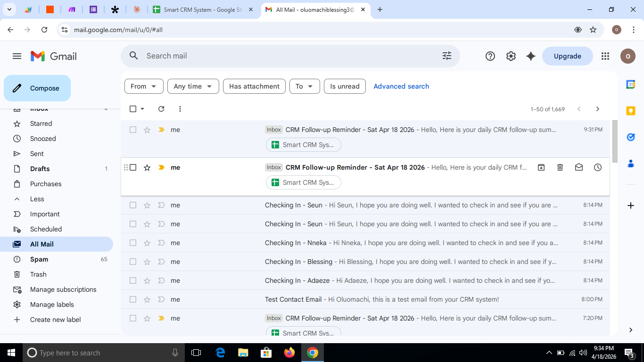Viewport: 644px width, 362px height.
Task: Refresh the mail list
Action: [x=161, y=109]
